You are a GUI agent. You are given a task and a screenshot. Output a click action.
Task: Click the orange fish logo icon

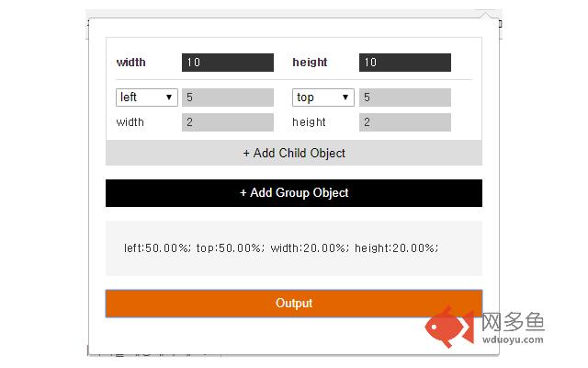(x=449, y=327)
